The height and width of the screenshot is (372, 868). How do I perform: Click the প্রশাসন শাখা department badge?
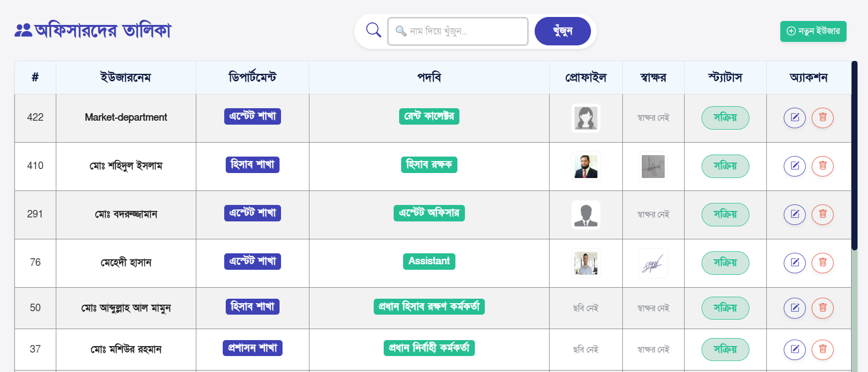[x=253, y=348]
